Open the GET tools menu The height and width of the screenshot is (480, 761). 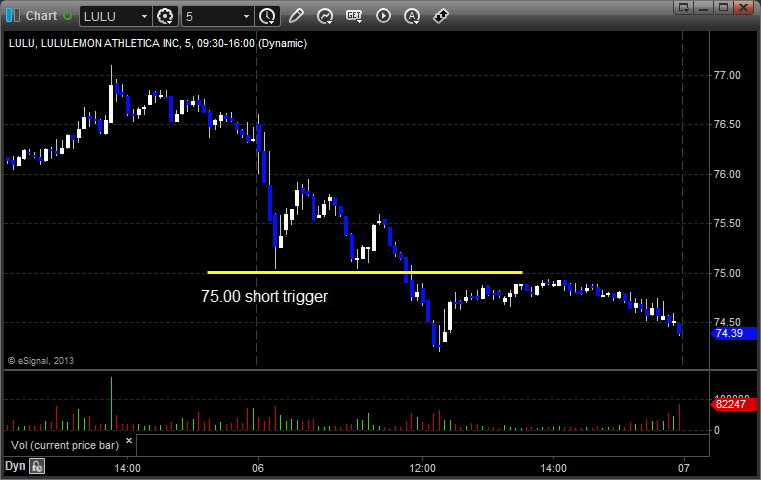[x=354, y=16]
